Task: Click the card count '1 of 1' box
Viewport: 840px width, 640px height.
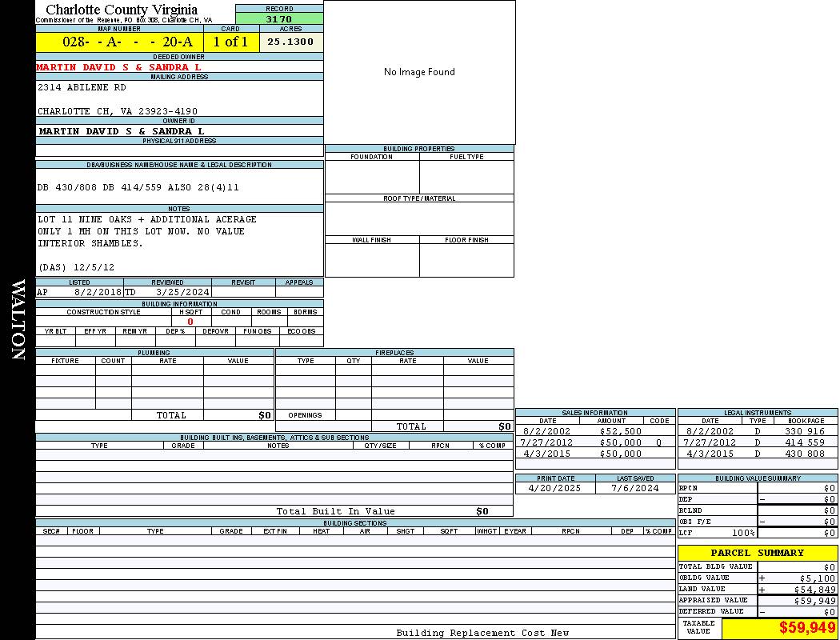Action: pos(230,42)
